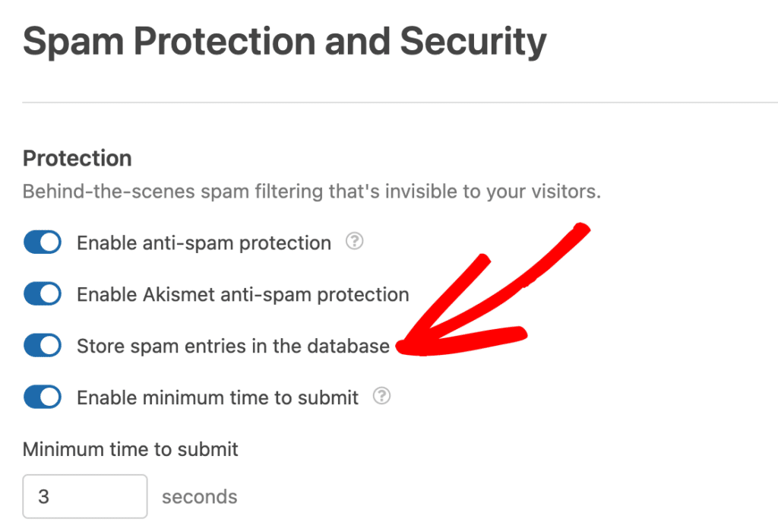Click the Enable anti-spam protection label

[x=203, y=242]
